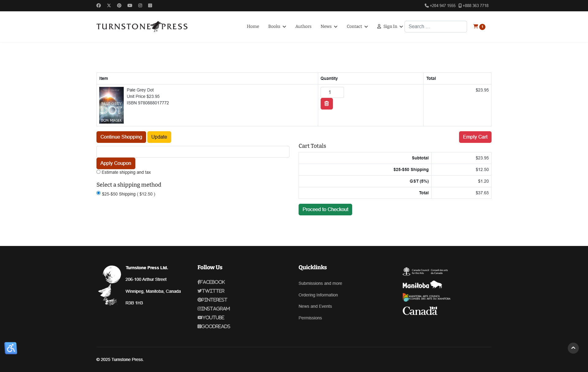Select Estimate shipping and tax radio
Image resolution: width=588 pixels, height=372 pixels.
pyautogui.click(x=99, y=172)
